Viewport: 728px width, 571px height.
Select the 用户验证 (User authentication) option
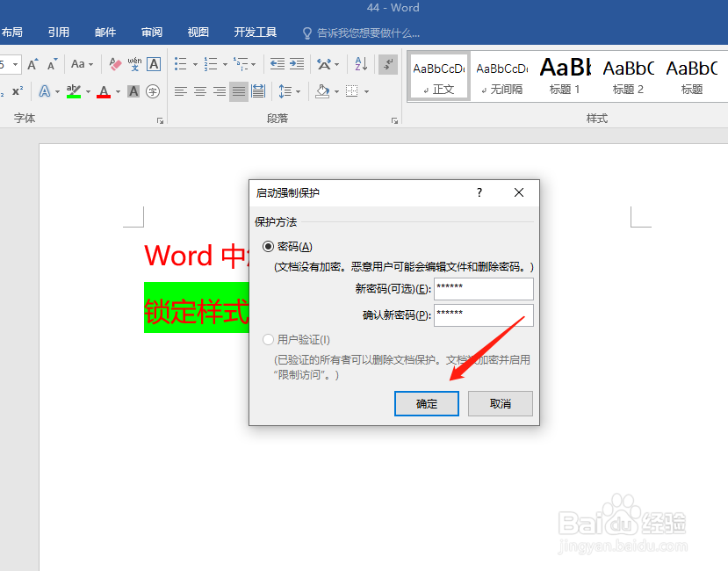point(267,339)
